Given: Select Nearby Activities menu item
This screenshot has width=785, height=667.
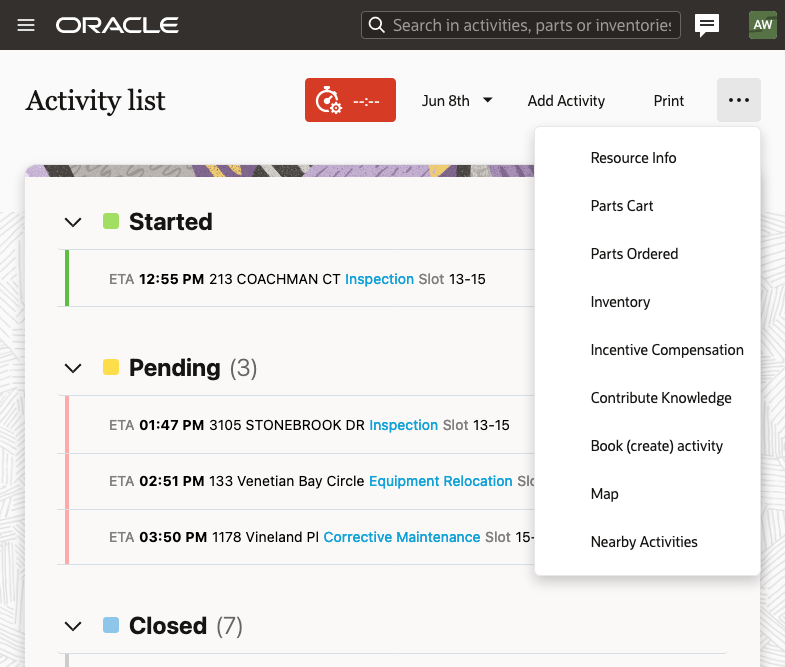Looking at the screenshot, I should pos(644,542).
